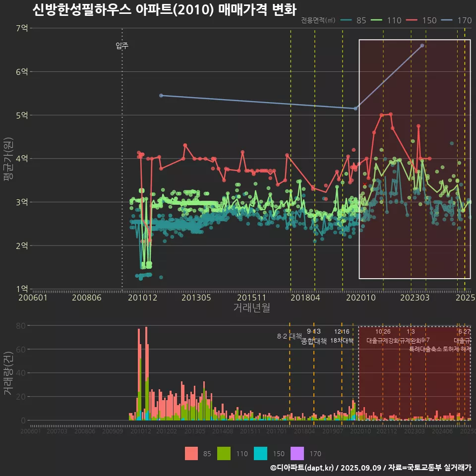
Task: Click the 201012 label on price chart axis
Action: [142, 297]
